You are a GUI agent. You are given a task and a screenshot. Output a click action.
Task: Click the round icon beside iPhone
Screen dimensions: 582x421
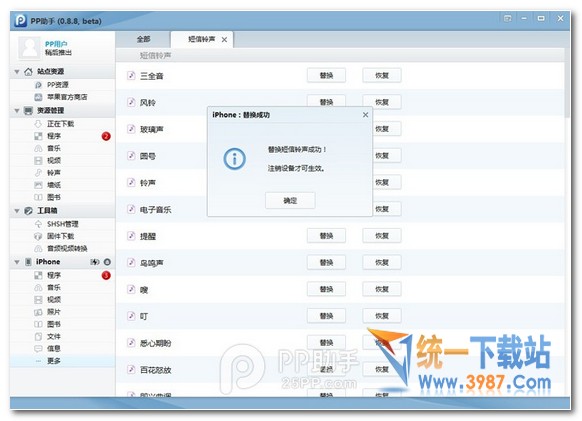(107, 262)
